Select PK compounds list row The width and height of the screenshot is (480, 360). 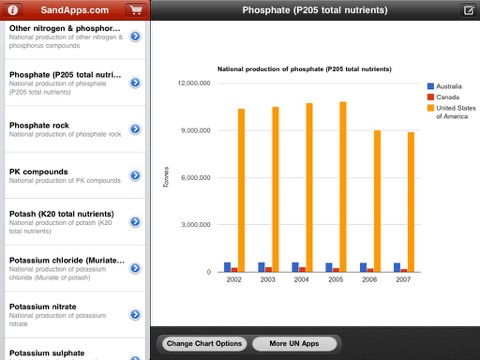pos(75,175)
